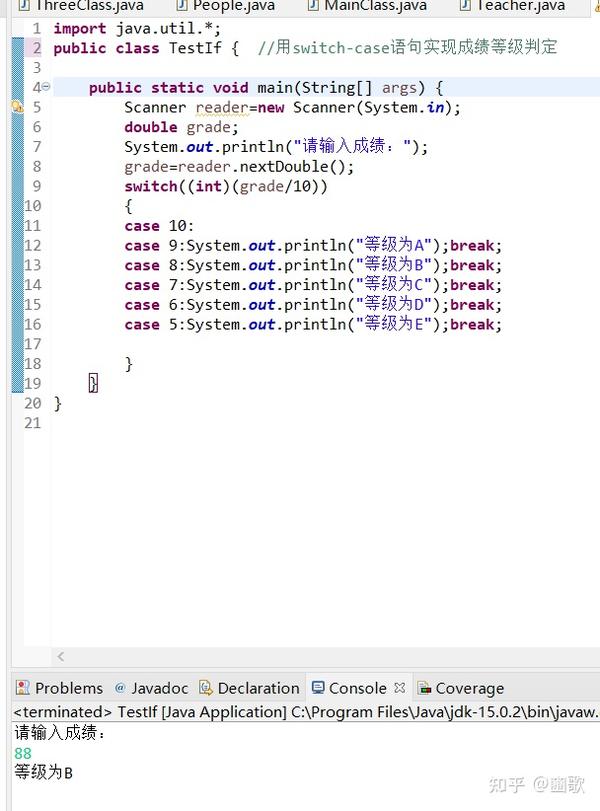Viewport: 600px width, 811px height.
Task: Switch to the MainClass.java tab
Action: 367,6
